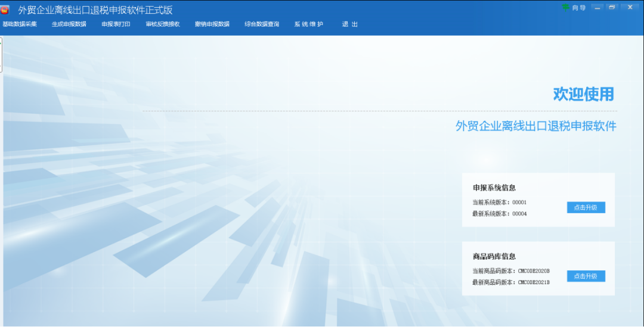Open the 申报表打印 menu
644x327 pixels.
116,24
